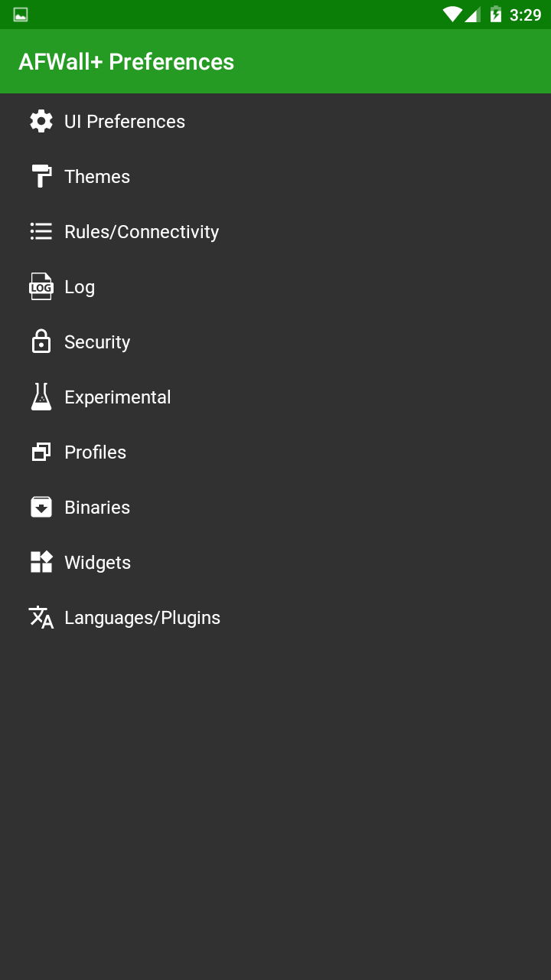Screen dimensions: 551x980
Task: Select the Security menu entry
Action: (x=97, y=342)
